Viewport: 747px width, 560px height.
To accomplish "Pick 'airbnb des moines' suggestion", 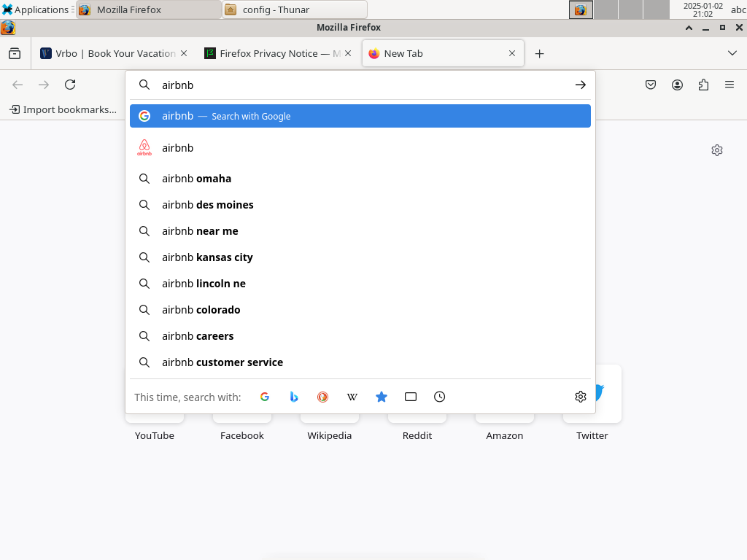I will tap(360, 205).
